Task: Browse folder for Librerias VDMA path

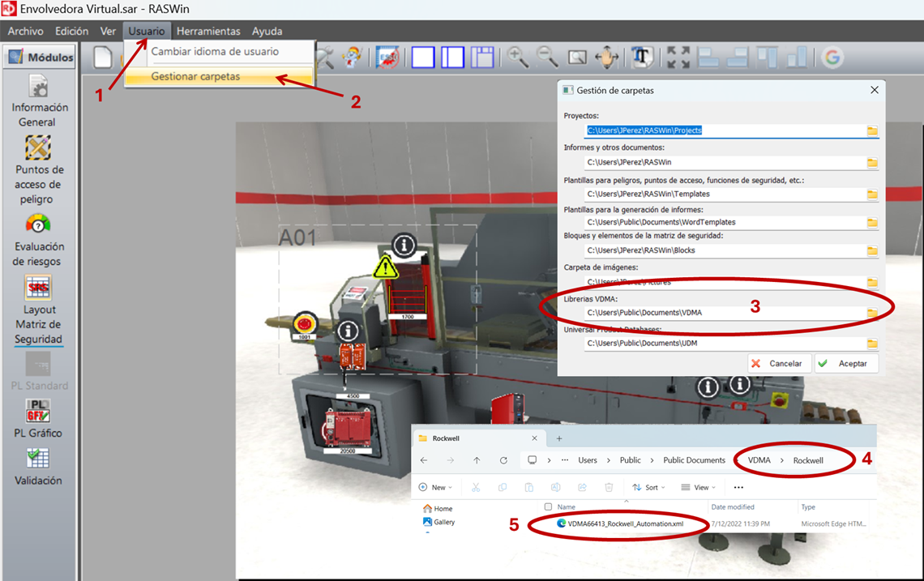Action: (872, 312)
